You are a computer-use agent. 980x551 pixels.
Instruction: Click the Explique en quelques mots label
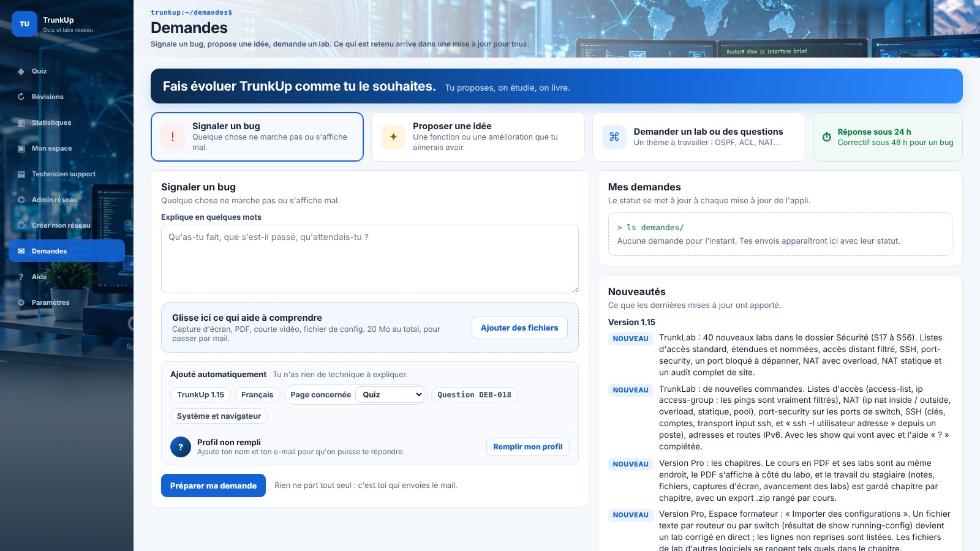tap(211, 217)
